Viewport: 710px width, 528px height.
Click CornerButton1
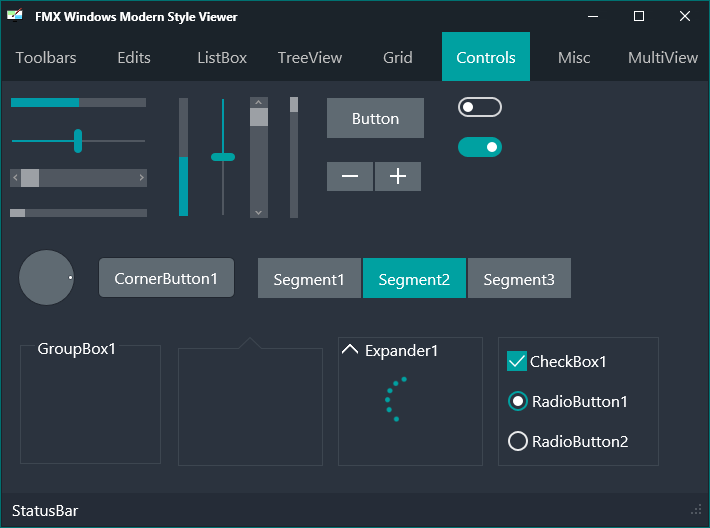(x=166, y=278)
